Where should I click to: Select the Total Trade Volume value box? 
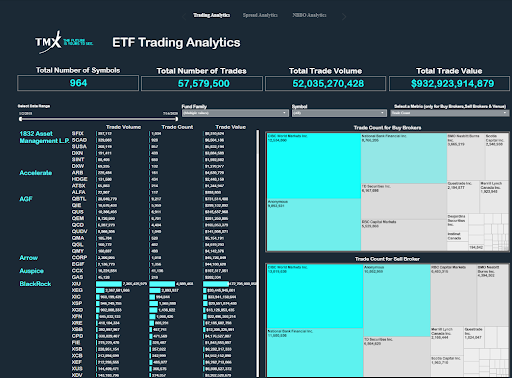click(x=325, y=83)
